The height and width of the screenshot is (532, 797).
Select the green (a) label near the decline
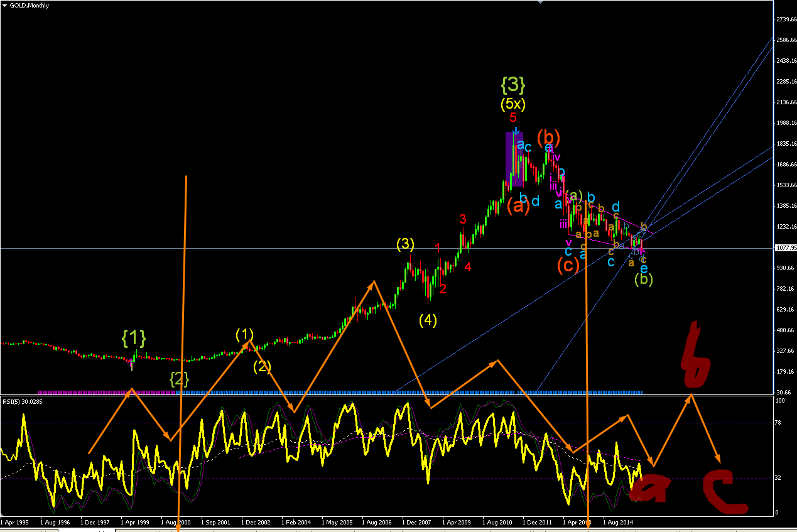(575, 195)
